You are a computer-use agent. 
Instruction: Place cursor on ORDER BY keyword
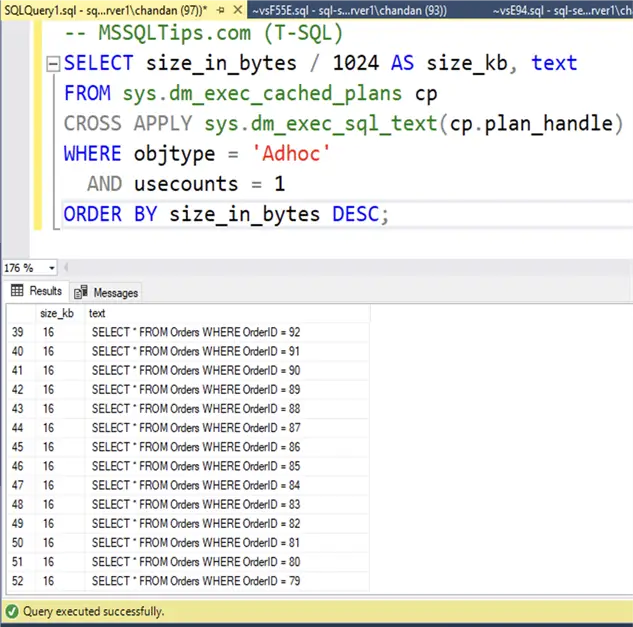[x=110, y=214]
